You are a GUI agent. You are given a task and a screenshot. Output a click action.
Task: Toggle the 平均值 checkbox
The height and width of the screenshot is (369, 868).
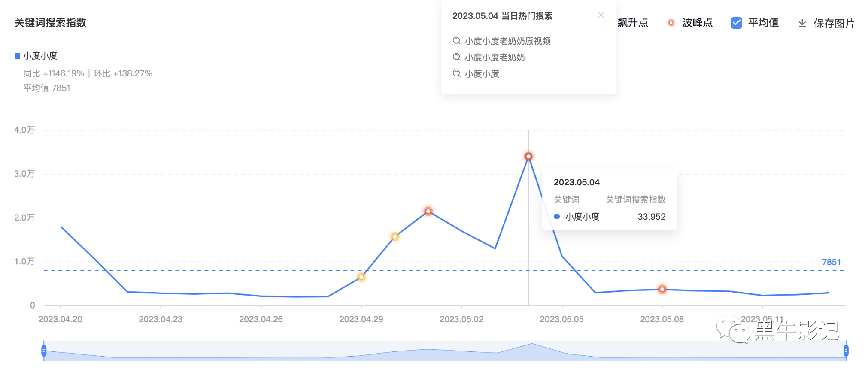tap(736, 23)
